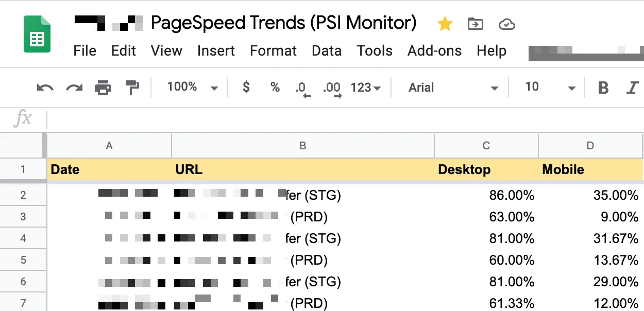Viewport: 644px width, 311px height.
Task: Format as currency with dollar icon
Action: click(x=246, y=88)
